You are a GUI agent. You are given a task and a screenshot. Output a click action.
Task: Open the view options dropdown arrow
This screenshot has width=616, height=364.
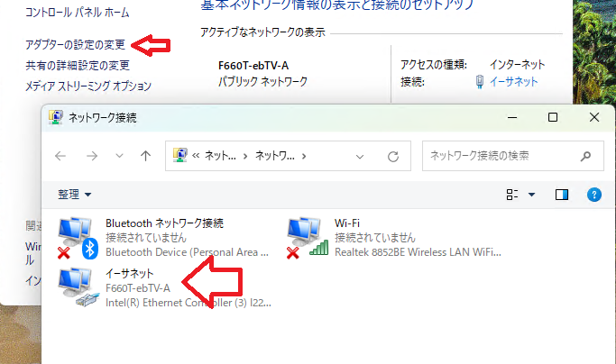531,194
